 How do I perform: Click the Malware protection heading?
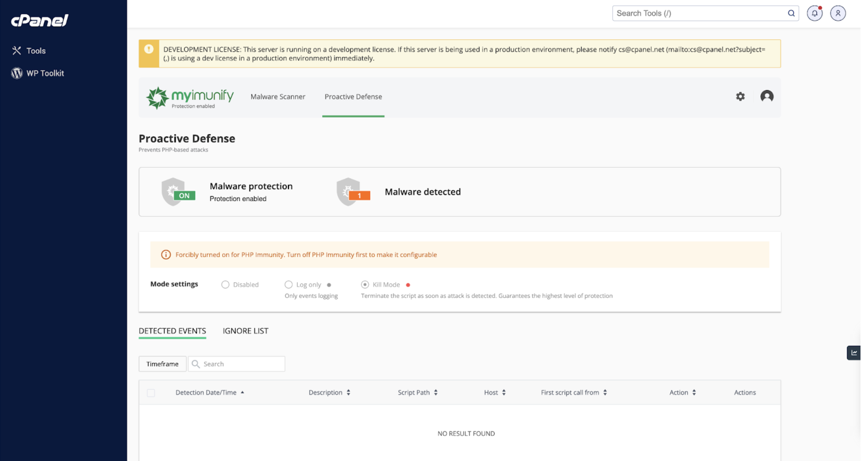(x=251, y=186)
